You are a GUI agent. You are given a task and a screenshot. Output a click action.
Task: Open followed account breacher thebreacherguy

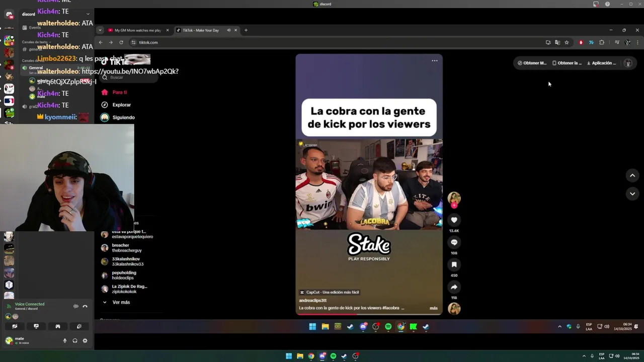[123, 248]
